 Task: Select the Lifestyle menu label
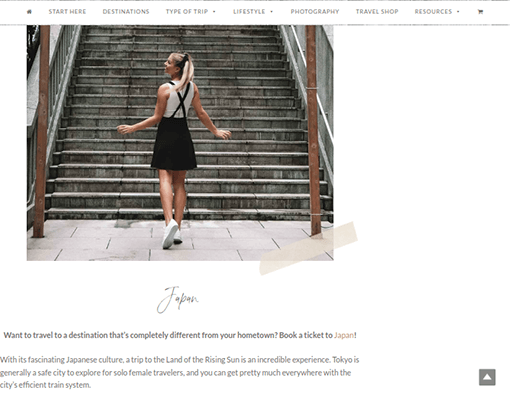(249, 12)
